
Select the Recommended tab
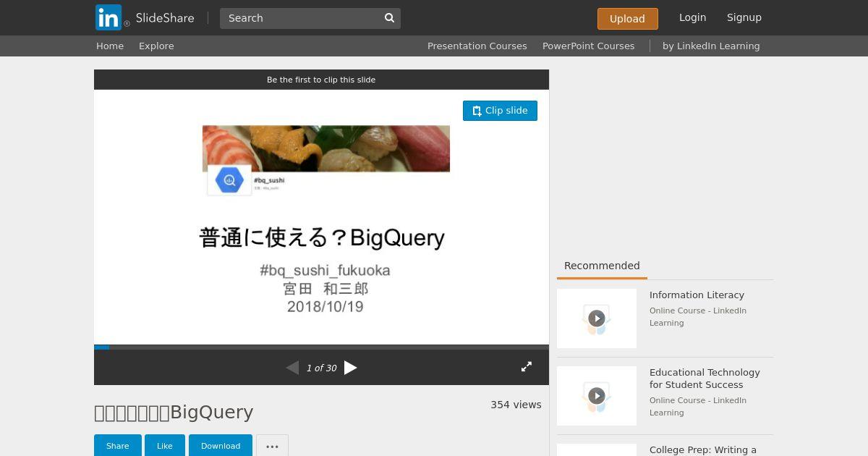[x=602, y=266]
